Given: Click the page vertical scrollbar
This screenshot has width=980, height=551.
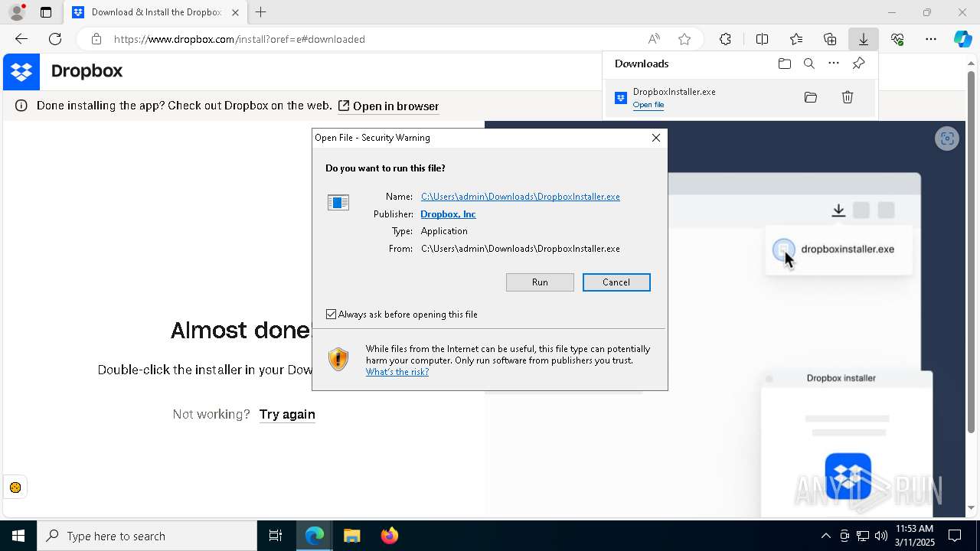Looking at the screenshot, I should (972, 253).
